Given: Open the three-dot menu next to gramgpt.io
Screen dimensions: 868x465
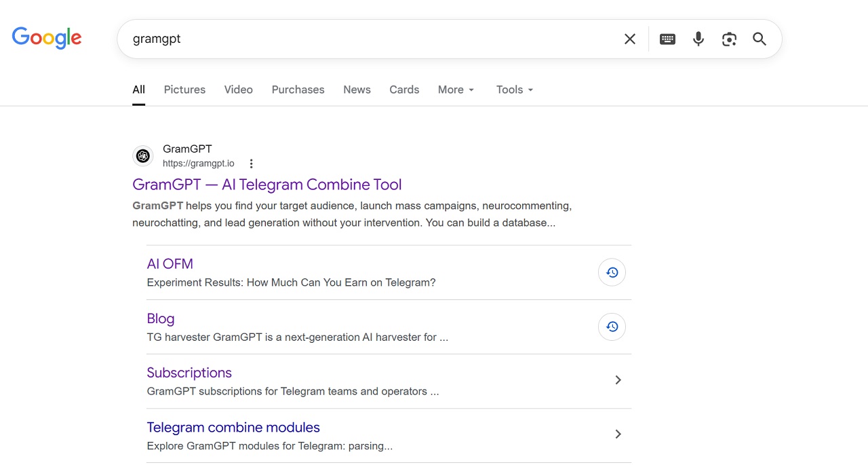Looking at the screenshot, I should [251, 164].
